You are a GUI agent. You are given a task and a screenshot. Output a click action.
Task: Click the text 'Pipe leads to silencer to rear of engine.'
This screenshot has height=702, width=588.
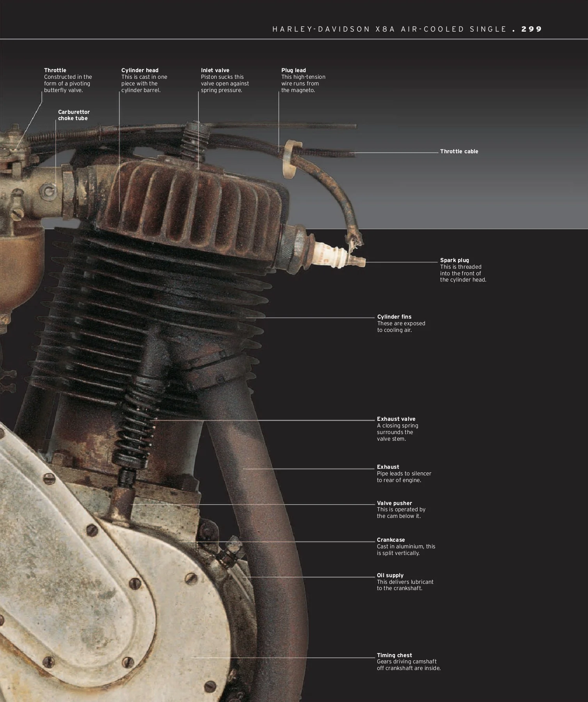[404, 477]
